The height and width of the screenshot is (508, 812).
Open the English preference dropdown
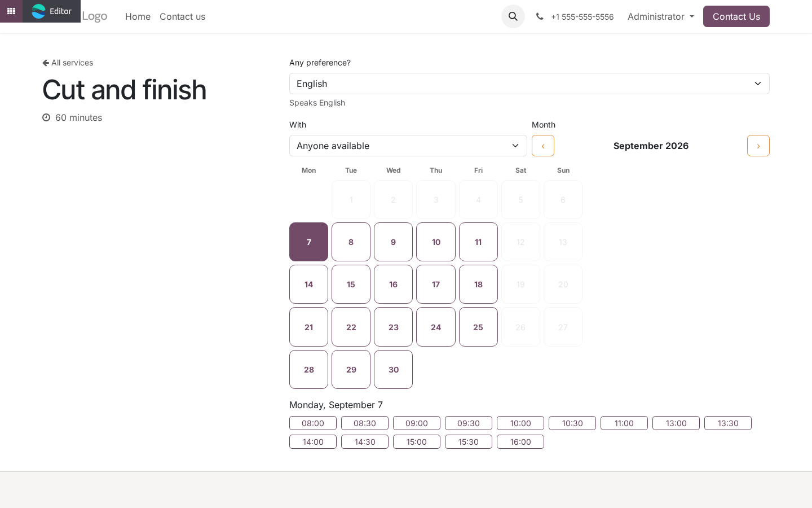click(529, 84)
